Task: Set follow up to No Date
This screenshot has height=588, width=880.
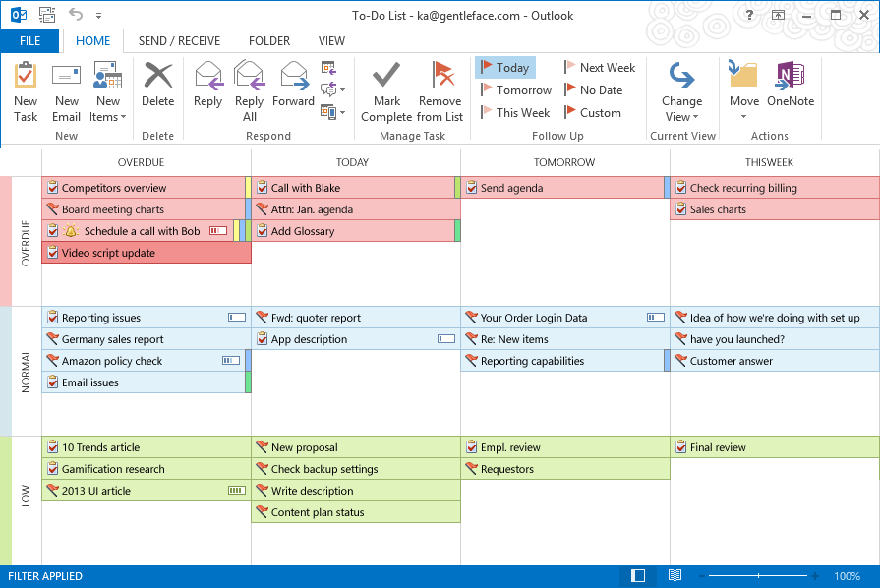Action: click(594, 89)
